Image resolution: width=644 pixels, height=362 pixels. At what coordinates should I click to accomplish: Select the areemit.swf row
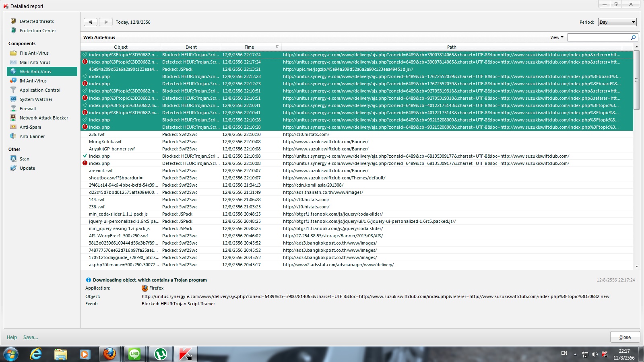pyautogui.click(x=357, y=171)
